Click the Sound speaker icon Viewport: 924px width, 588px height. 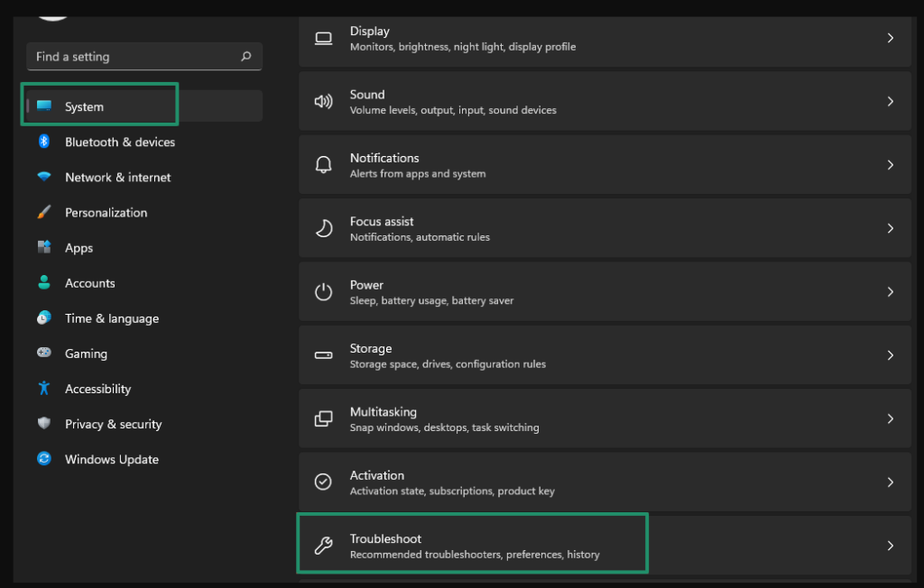click(324, 100)
